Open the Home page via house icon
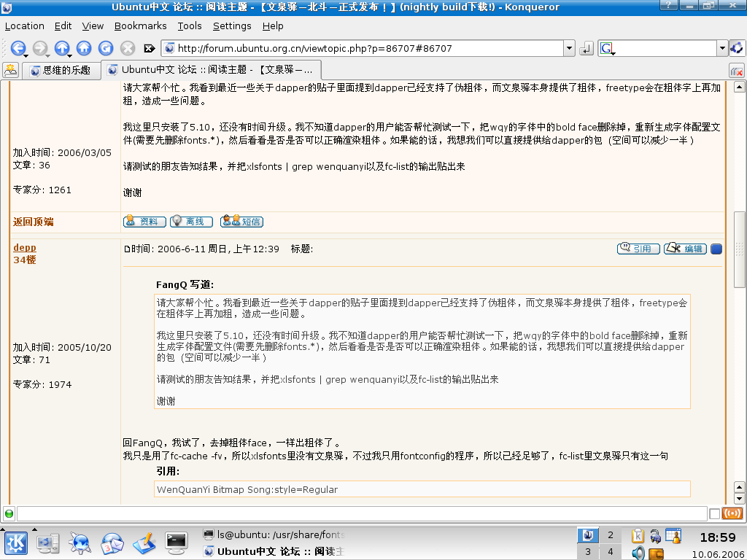This screenshot has height=560, width=747. 84,48
